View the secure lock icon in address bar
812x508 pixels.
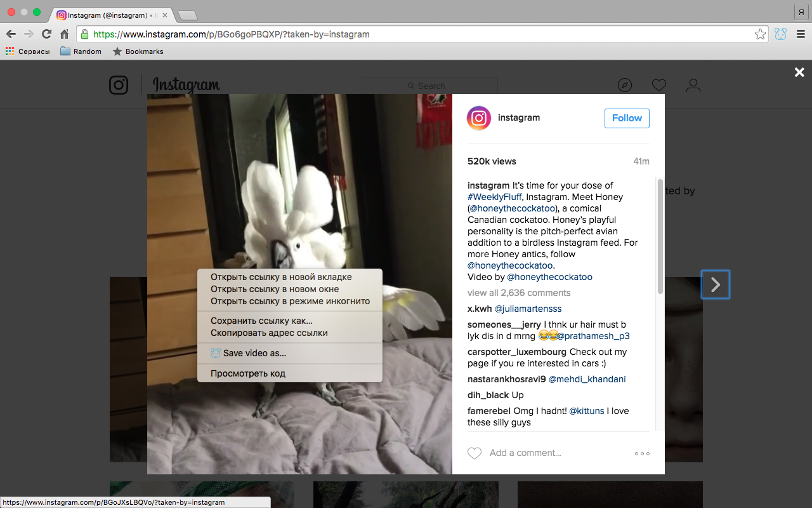(84, 34)
